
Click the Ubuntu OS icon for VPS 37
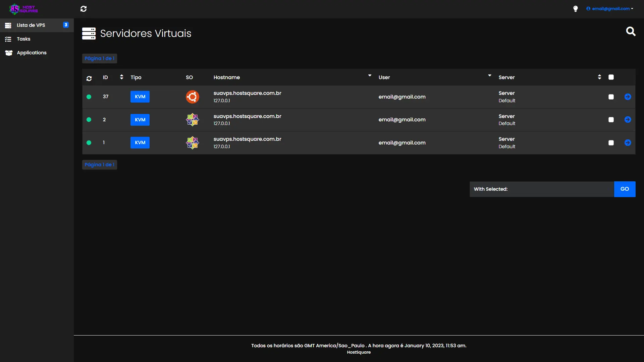(x=193, y=97)
